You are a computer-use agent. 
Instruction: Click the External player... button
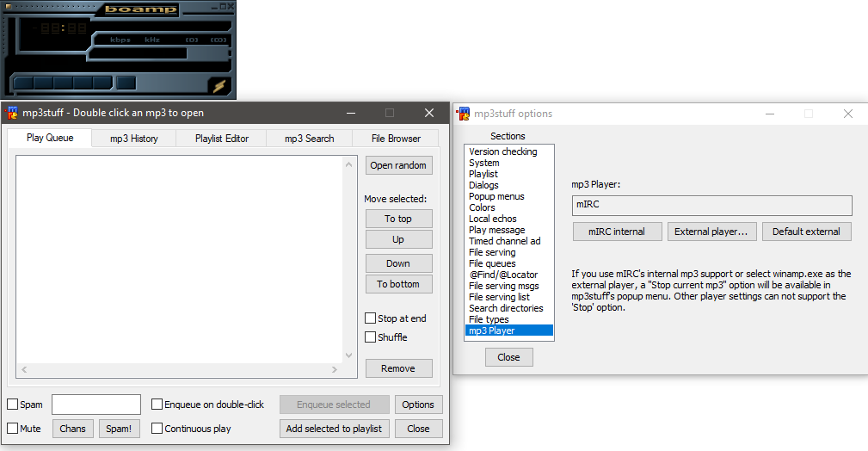[711, 232]
